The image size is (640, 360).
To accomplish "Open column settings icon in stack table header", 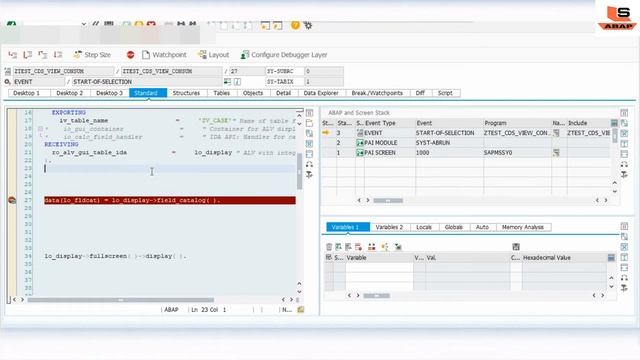I will (614, 123).
